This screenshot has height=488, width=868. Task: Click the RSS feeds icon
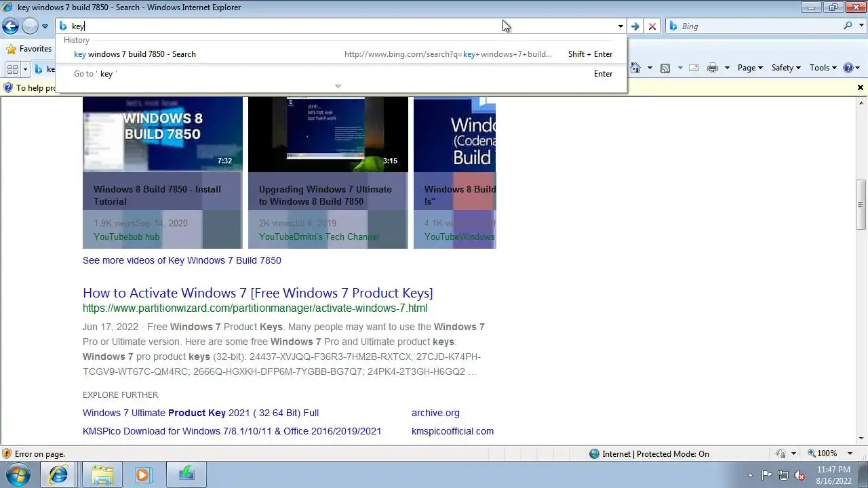coord(665,68)
